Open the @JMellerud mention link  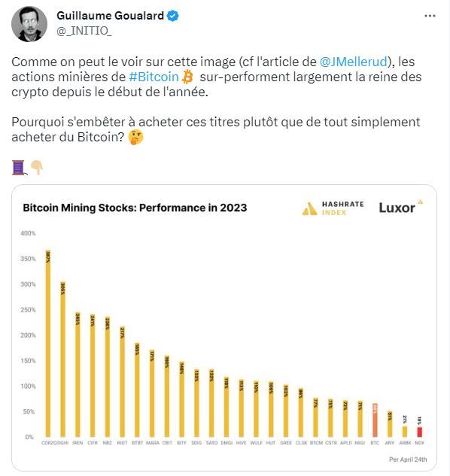coord(354,62)
